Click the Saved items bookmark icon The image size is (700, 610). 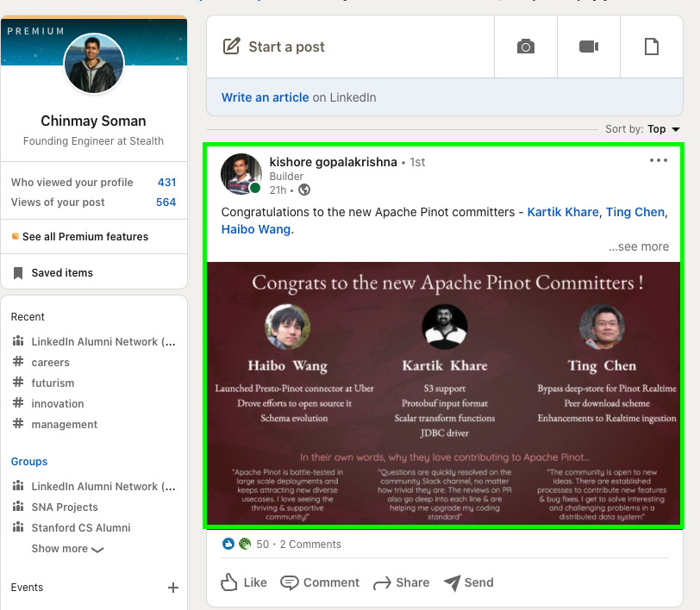(x=18, y=271)
